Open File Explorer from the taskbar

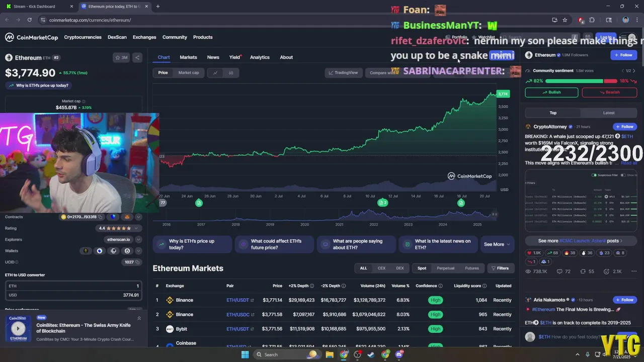pyautogui.click(x=330, y=354)
